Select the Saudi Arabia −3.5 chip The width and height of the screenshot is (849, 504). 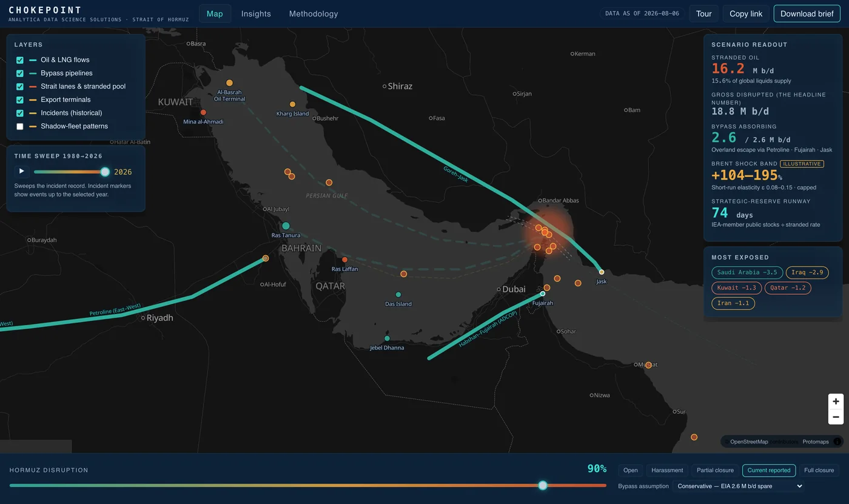747,272
